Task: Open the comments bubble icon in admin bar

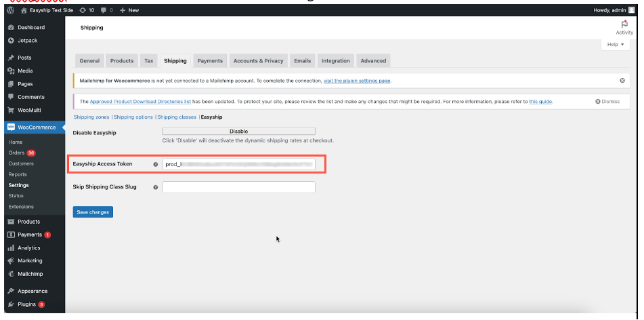Action: (x=104, y=10)
